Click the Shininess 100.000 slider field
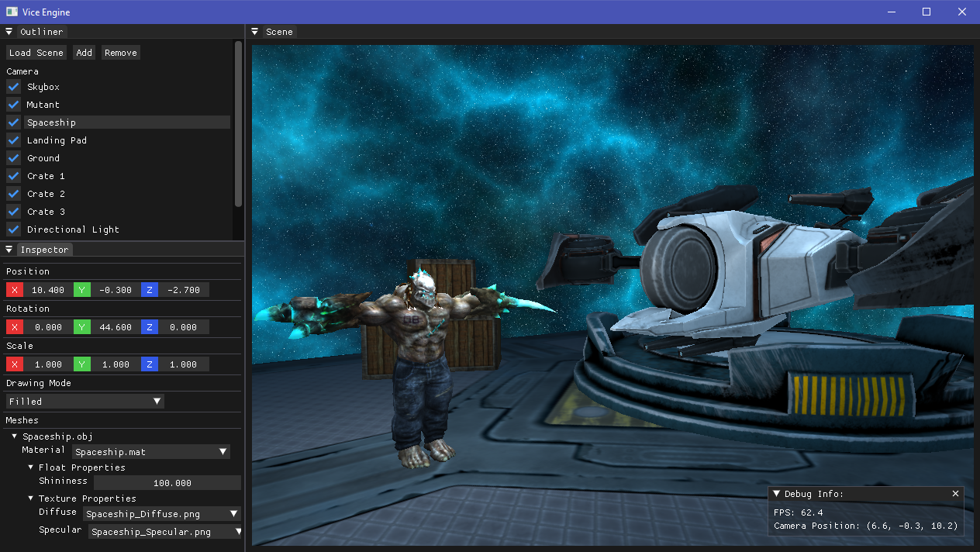 tap(167, 482)
